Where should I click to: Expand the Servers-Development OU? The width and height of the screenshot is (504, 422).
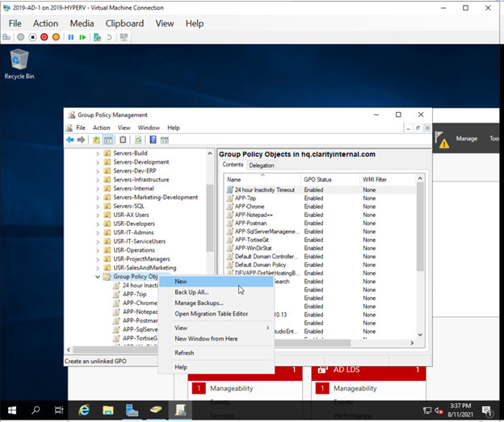coord(98,162)
